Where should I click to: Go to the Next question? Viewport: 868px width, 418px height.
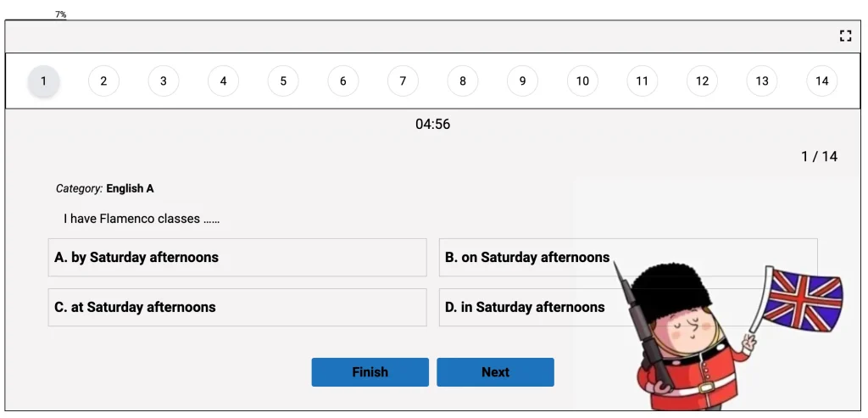coord(495,372)
